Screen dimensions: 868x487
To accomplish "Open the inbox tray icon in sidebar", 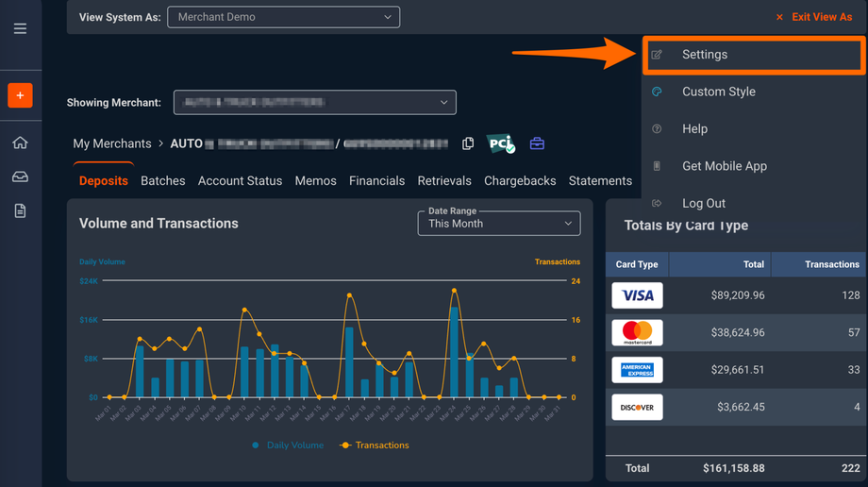I will coord(20,176).
